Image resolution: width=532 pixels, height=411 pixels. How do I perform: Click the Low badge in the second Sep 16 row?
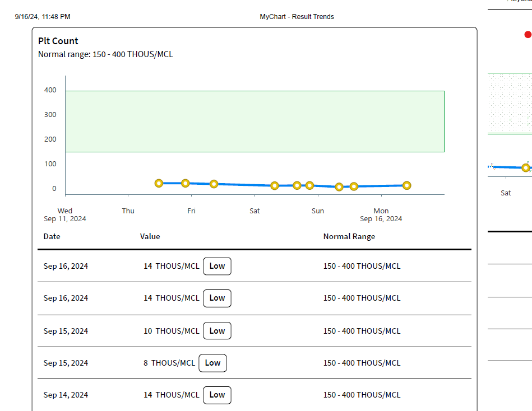217,298
